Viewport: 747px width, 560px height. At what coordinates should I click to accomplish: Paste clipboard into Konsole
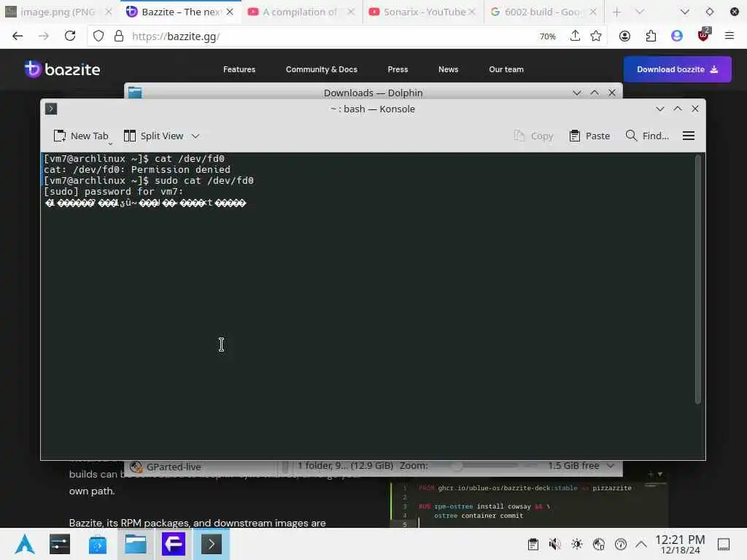click(589, 136)
